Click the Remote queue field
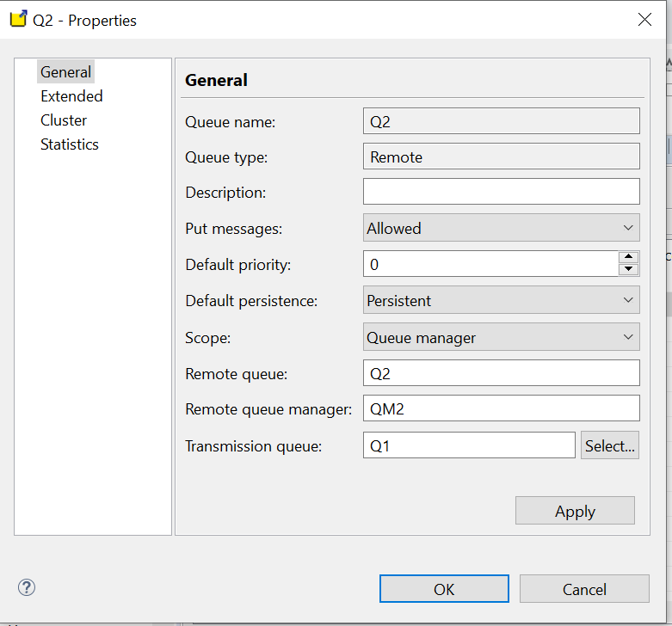The image size is (672, 626). (x=501, y=373)
